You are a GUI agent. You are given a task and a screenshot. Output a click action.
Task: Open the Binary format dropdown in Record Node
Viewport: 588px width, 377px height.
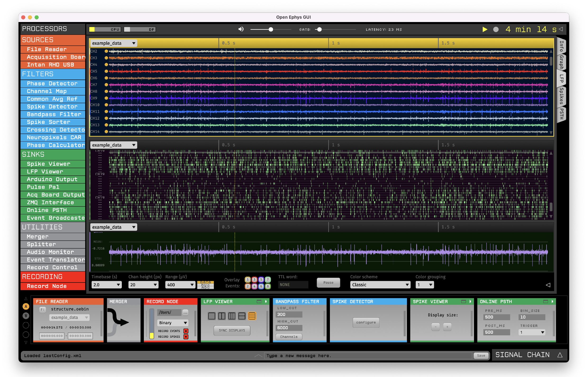point(173,323)
